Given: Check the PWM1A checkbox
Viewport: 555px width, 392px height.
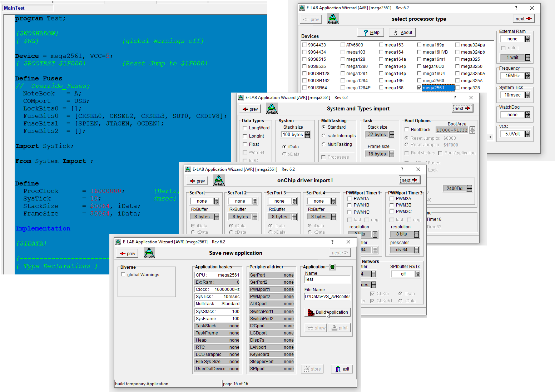Looking at the screenshot, I should pyautogui.click(x=350, y=199).
